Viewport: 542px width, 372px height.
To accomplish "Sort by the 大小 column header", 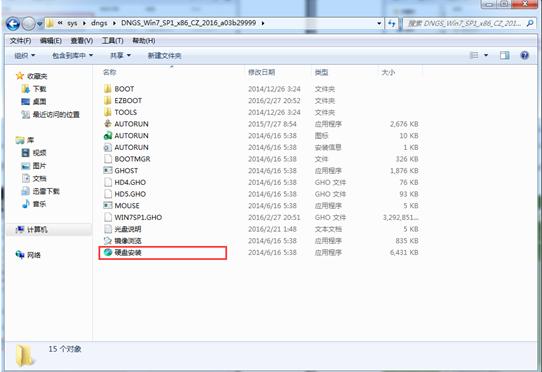I will coord(388,72).
